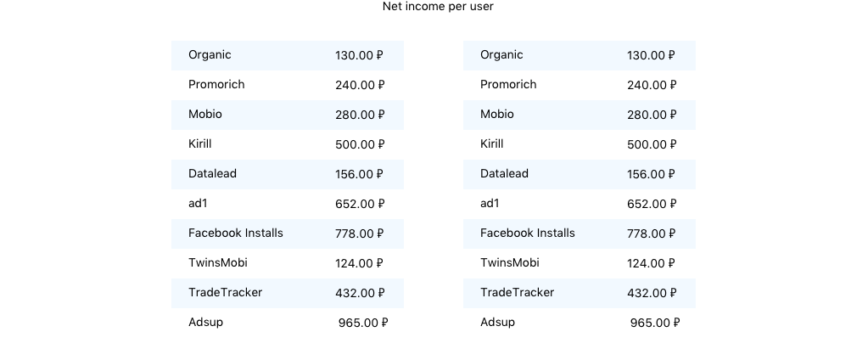Click 965.00 ₽ value in right table
This screenshot has height=360, width=868.
[x=655, y=323]
